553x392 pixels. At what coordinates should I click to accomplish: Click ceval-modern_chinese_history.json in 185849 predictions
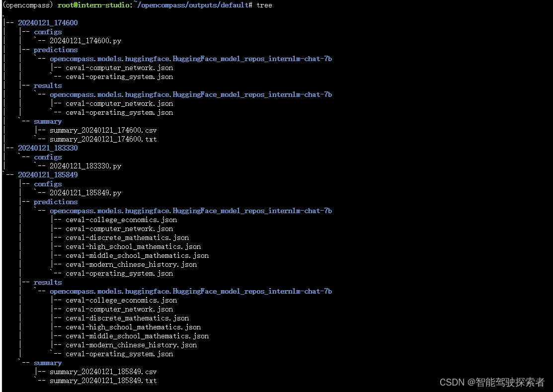tap(131, 265)
